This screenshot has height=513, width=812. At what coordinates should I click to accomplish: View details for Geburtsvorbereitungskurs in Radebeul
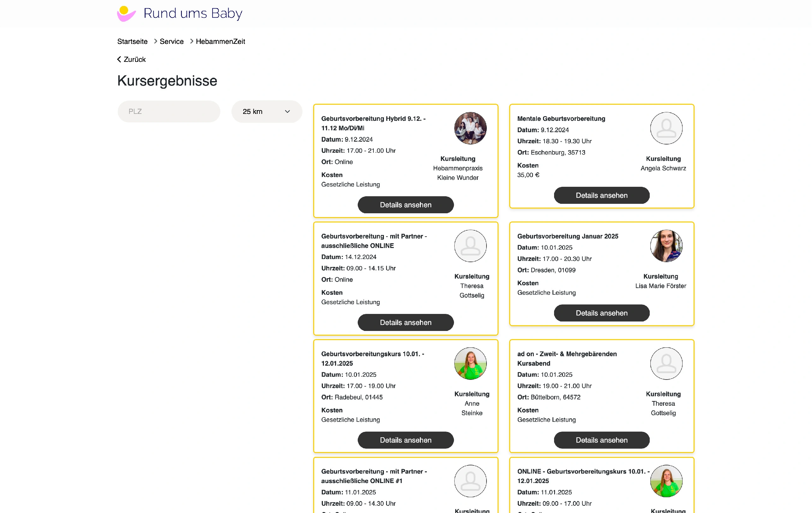coord(406,440)
